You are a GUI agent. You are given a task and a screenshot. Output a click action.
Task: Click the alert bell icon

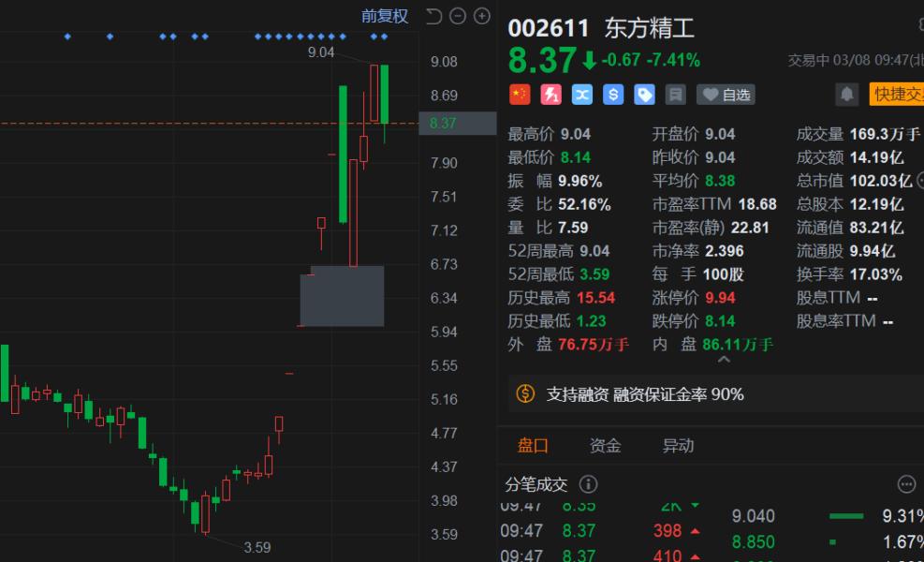point(847,95)
